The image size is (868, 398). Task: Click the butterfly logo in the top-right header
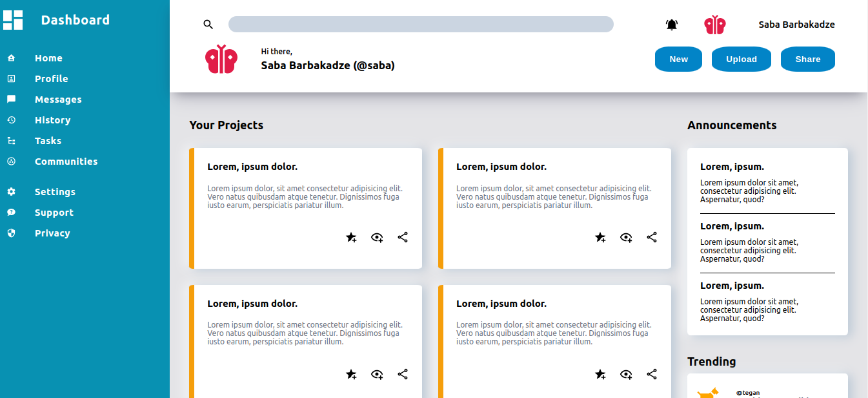(x=715, y=24)
